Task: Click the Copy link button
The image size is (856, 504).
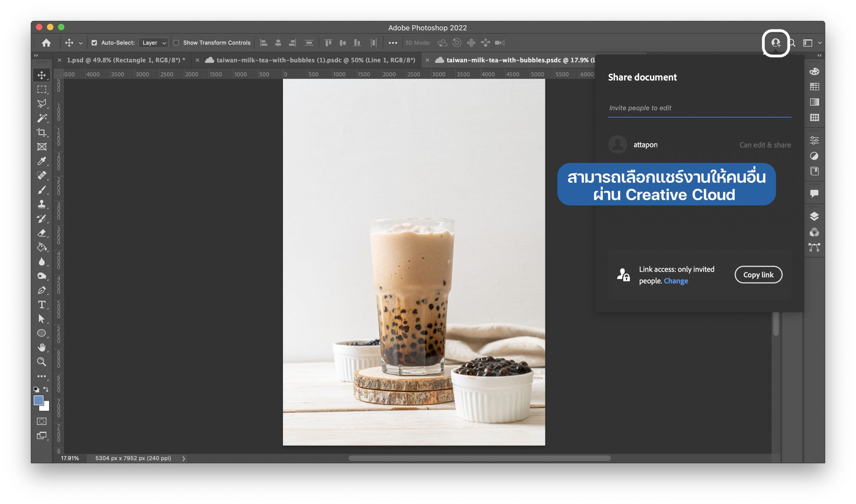Action: tap(758, 275)
